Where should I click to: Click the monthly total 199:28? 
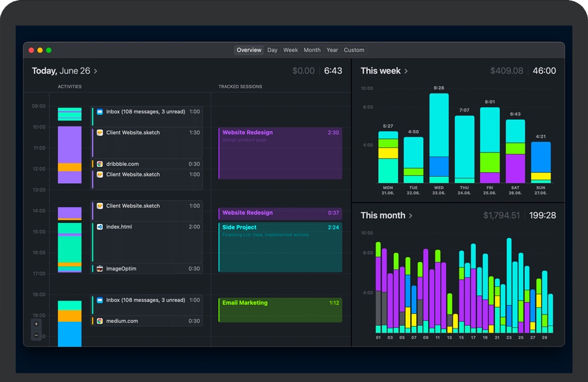tap(543, 215)
